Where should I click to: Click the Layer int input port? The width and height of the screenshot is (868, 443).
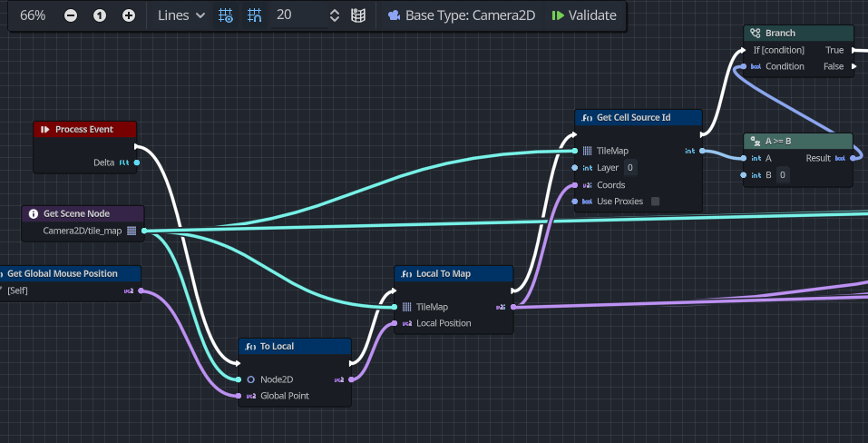click(x=575, y=168)
